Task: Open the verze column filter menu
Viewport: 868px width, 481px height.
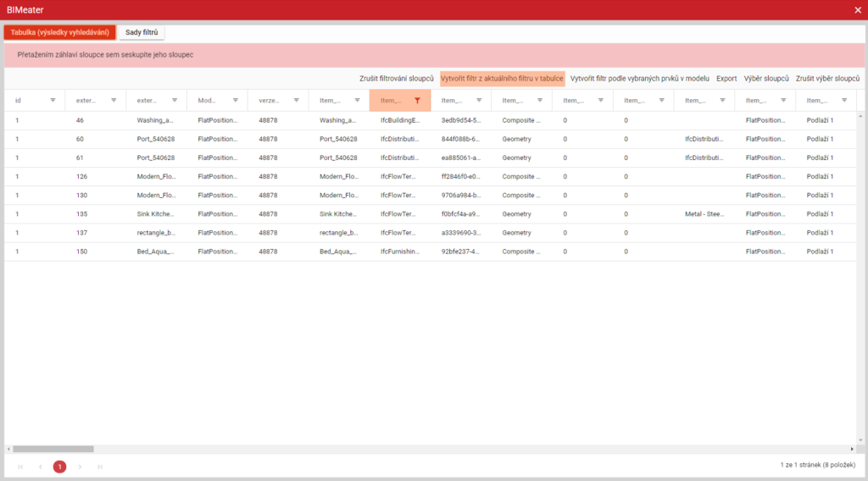Action: 296,100
